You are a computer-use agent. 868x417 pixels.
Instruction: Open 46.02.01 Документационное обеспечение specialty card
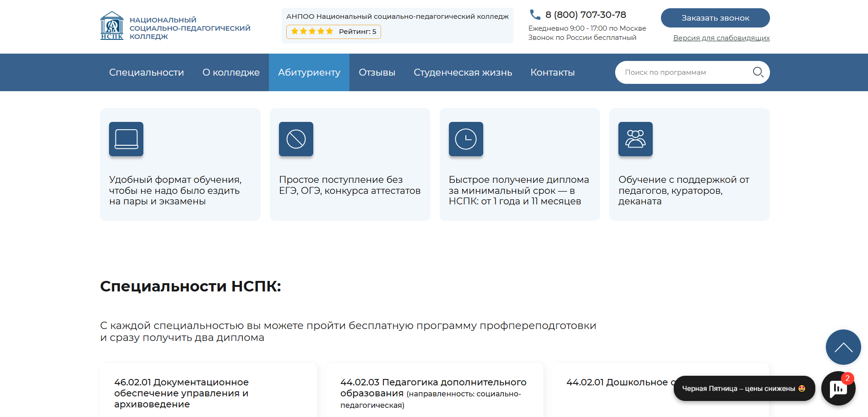(x=208, y=390)
